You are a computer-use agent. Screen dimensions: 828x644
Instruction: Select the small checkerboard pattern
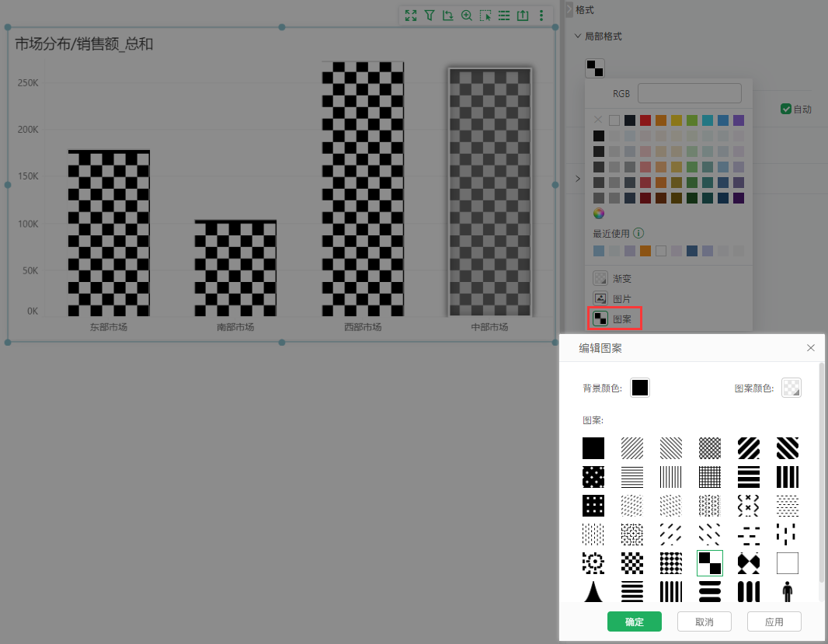pos(632,563)
